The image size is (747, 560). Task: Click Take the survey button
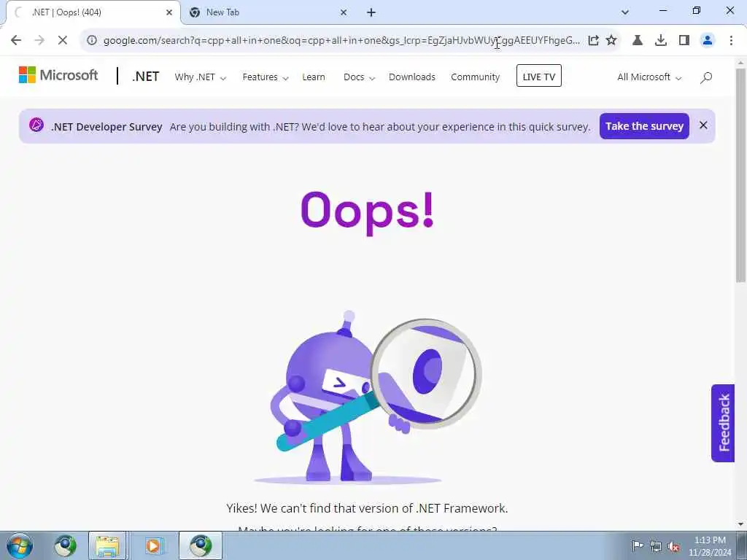[644, 126]
